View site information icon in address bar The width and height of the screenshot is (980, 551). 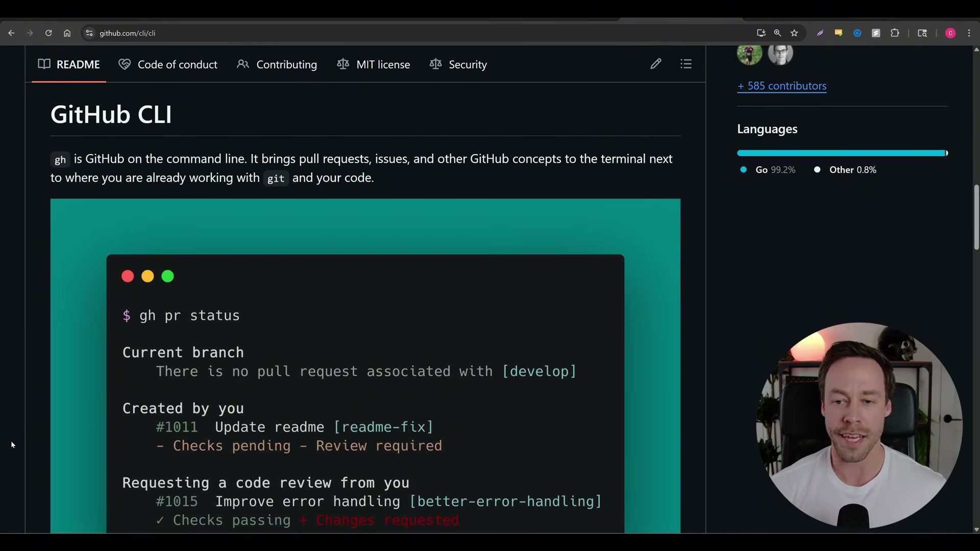click(89, 33)
